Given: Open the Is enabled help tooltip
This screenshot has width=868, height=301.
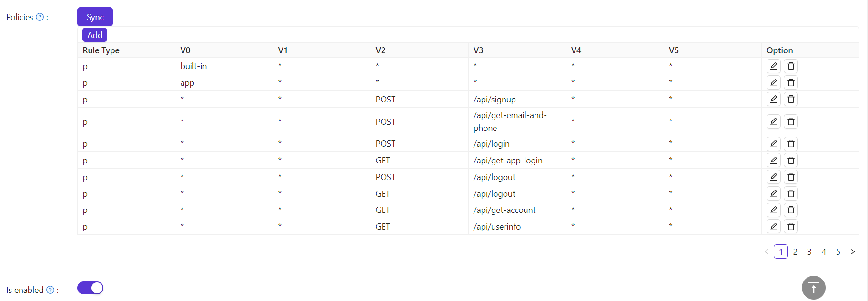Looking at the screenshot, I should (x=51, y=290).
